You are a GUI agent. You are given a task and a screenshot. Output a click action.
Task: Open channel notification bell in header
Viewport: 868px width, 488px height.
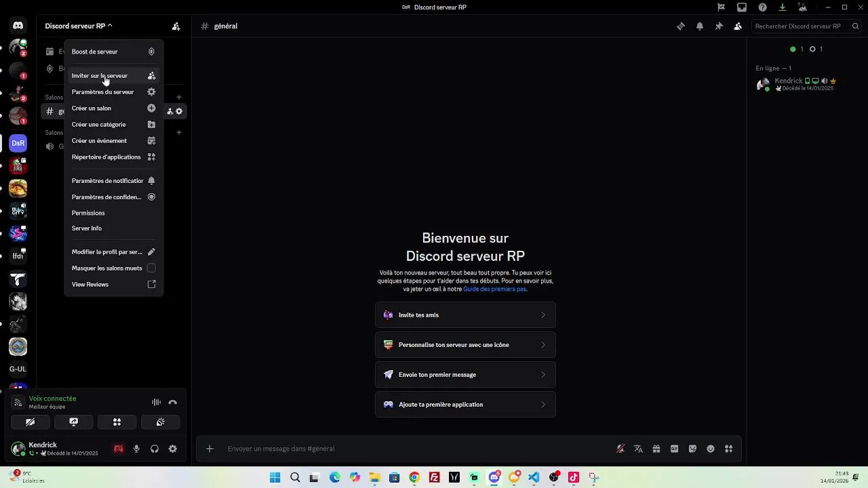(700, 26)
